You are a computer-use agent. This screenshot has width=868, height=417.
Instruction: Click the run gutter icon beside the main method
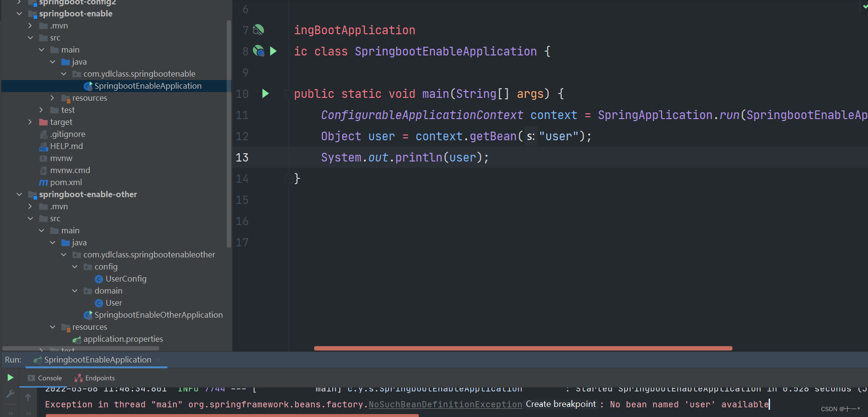tap(265, 94)
